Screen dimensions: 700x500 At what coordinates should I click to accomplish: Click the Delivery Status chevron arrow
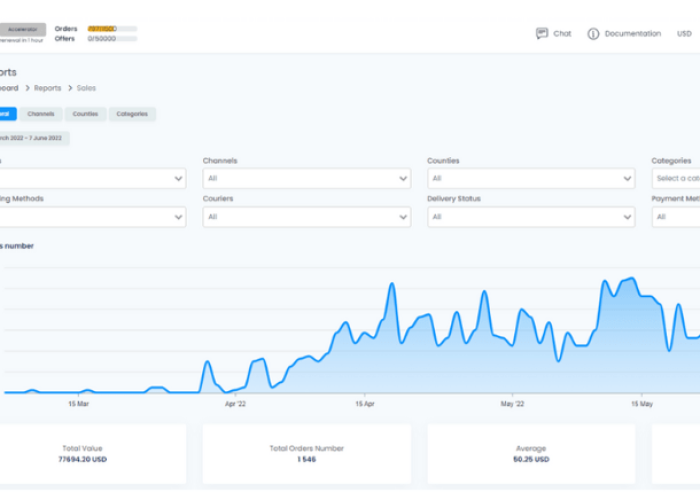point(627,217)
